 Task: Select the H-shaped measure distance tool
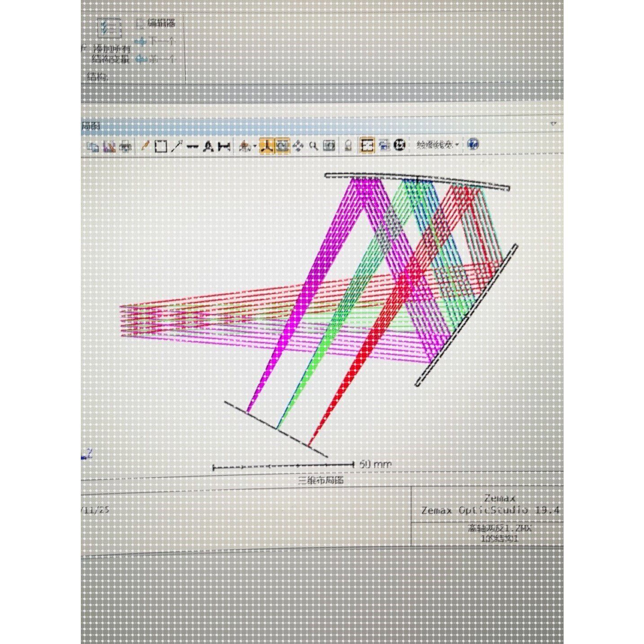pos(224,146)
